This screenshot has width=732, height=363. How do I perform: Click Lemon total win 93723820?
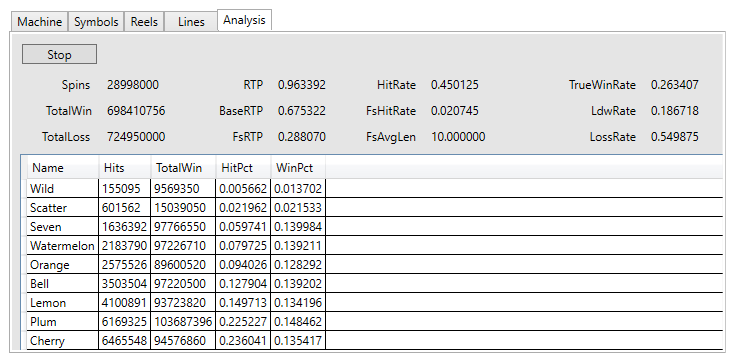click(183, 303)
